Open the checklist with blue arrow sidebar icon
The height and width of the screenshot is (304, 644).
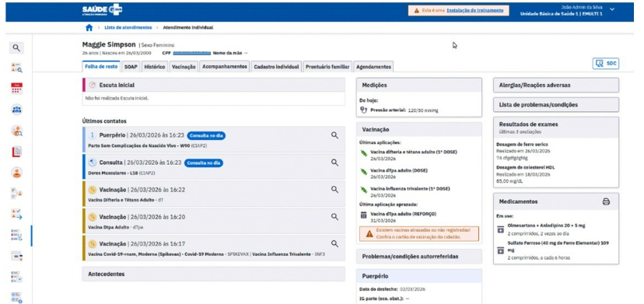pos(16,214)
